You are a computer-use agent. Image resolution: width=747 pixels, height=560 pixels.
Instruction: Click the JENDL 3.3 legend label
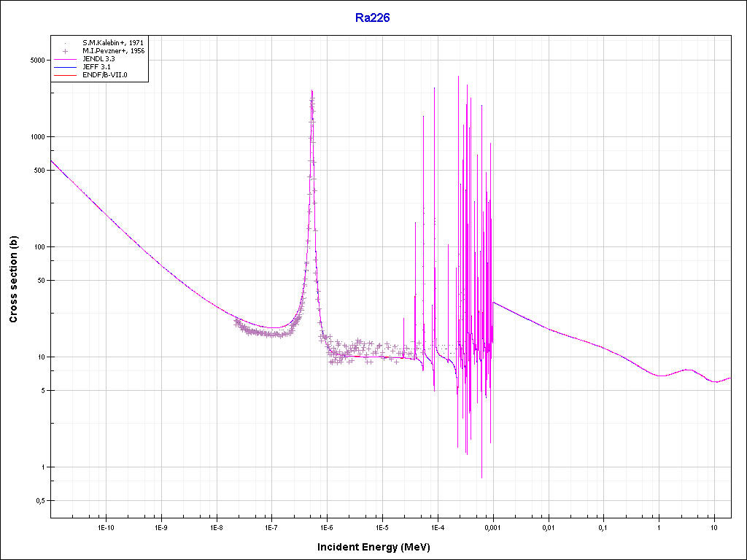(99, 59)
